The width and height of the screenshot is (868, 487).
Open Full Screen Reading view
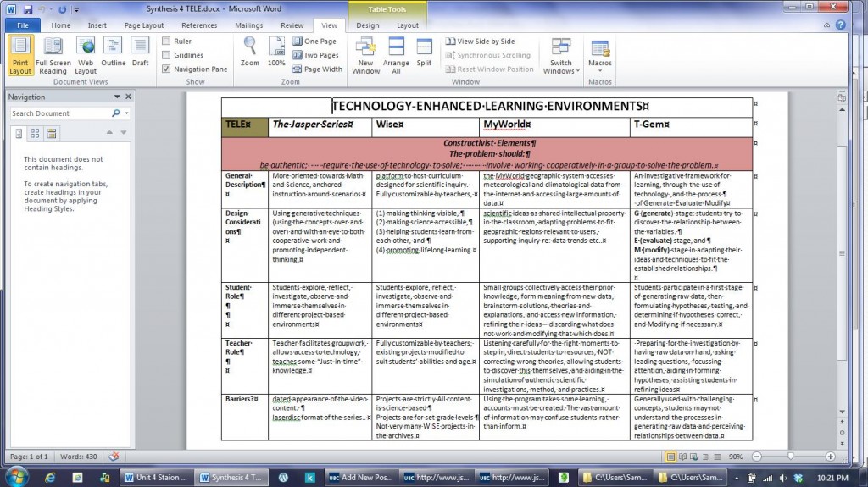53,55
